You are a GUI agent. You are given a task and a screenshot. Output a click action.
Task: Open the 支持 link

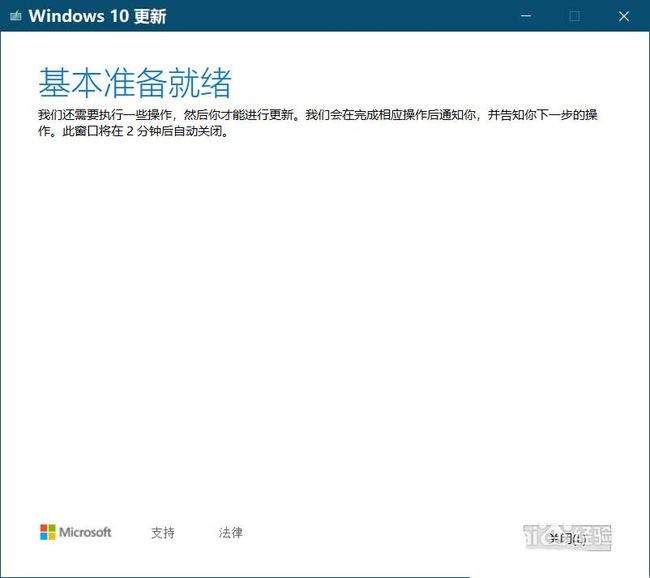pos(162,532)
